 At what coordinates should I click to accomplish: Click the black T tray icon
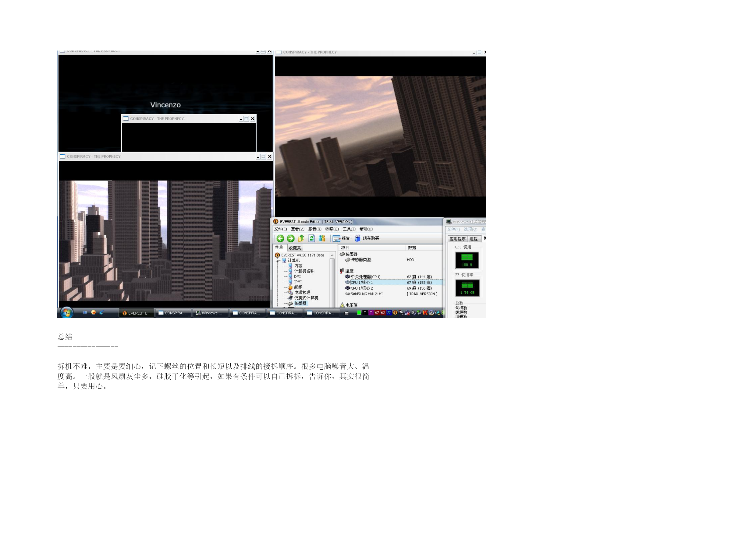click(365, 313)
